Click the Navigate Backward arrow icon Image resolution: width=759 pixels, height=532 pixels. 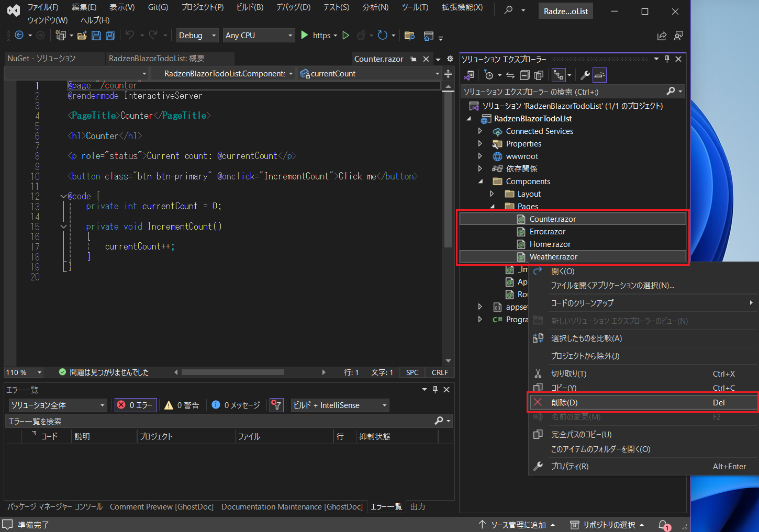point(19,35)
